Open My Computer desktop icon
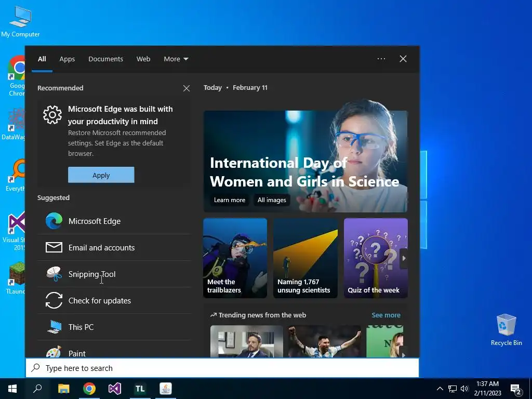Screen dimensions: 532x399 point(20,22)
